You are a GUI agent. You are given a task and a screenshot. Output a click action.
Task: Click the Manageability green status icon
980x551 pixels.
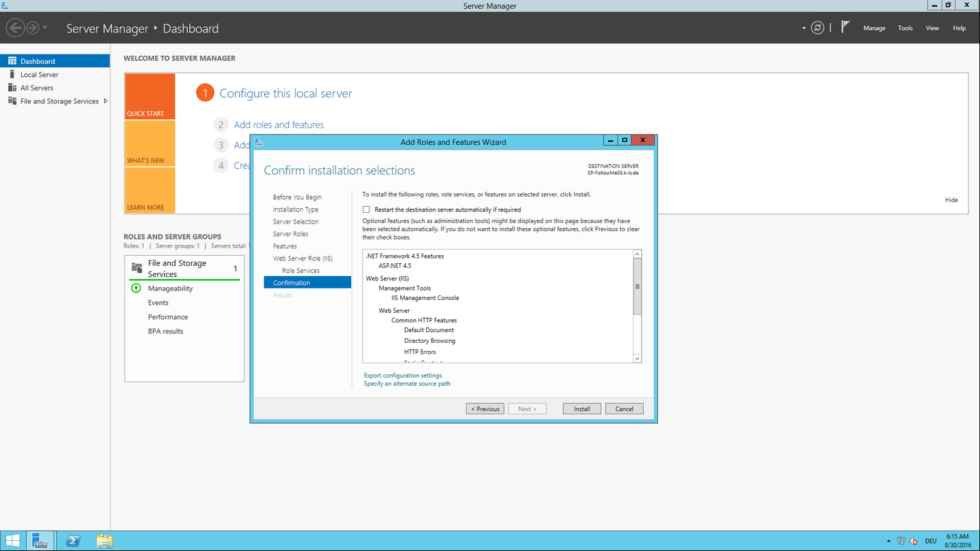tap(135, 288)
